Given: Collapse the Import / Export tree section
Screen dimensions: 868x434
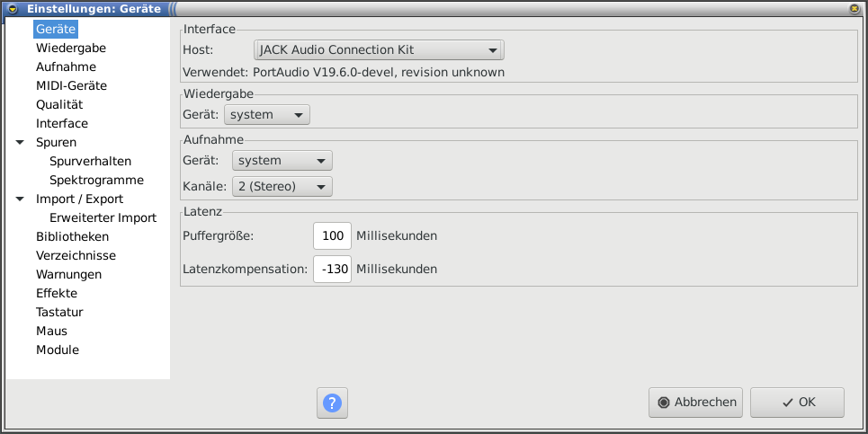Looking at the screenshot, I should [20, 199].
